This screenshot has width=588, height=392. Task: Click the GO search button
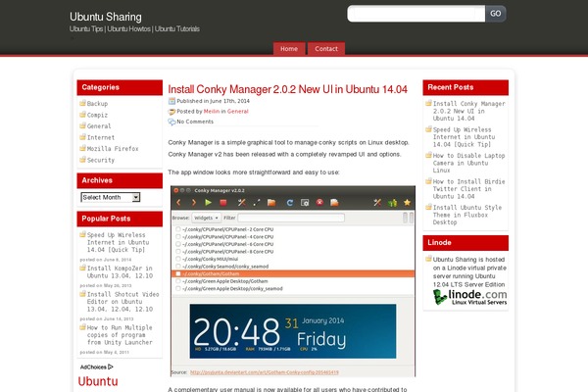(495, 14)
